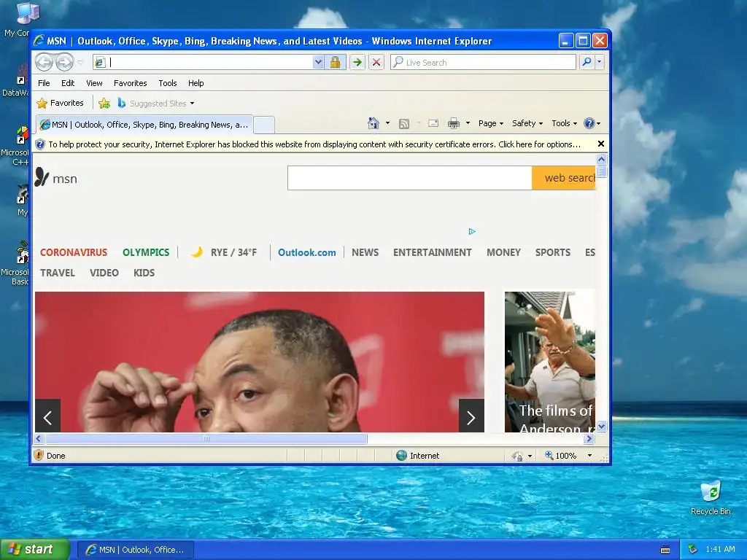Click the status bar shield icon
Viewport: 747px width, 560px height.
[39, 456]
